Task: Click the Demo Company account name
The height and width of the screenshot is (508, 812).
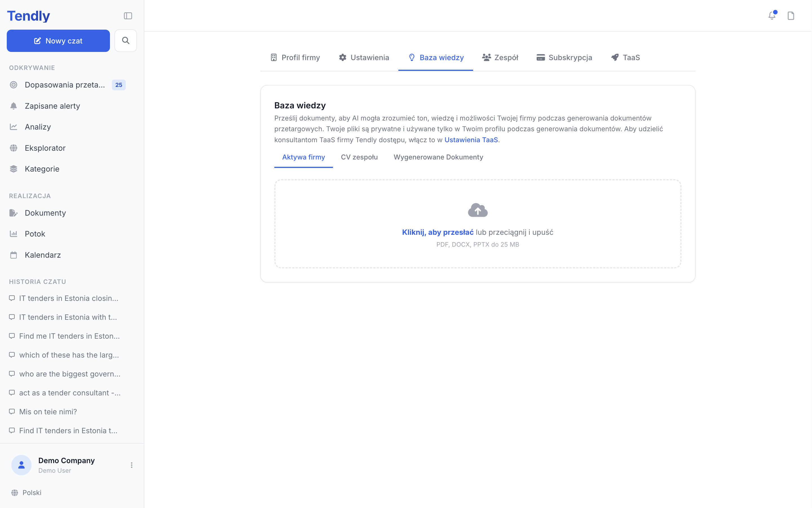Action: click(x=67, y=460)
